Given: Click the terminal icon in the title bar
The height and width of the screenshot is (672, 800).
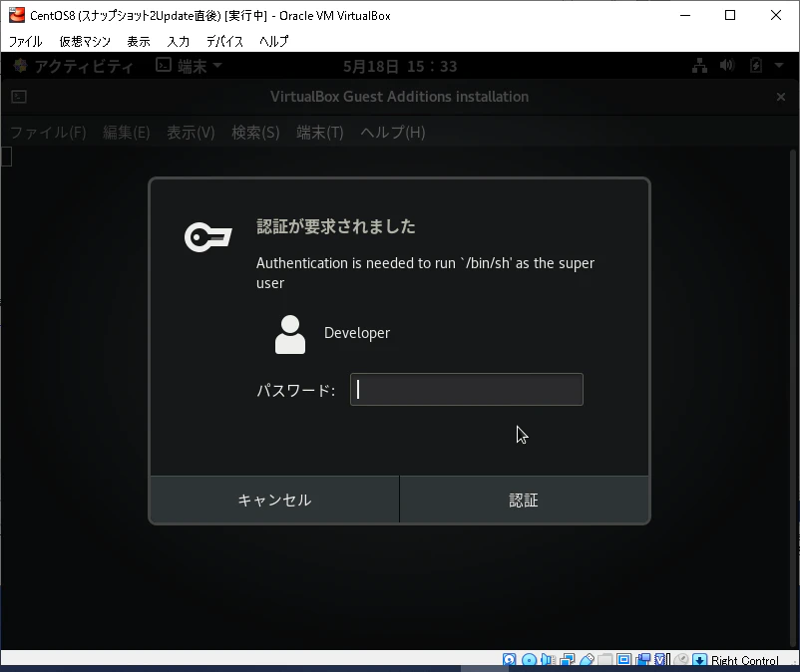Looking at the screenshot, I should pyautogui.click(x=19, y=97).
